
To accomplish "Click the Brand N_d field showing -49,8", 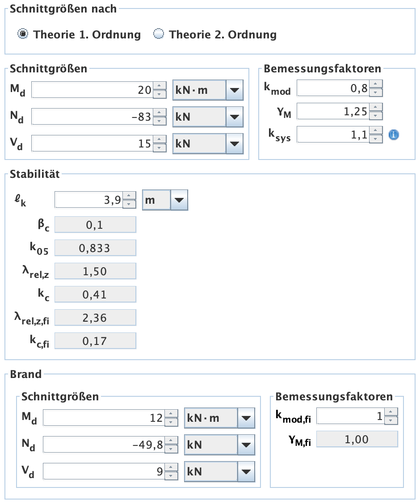I will pos(103,445).
